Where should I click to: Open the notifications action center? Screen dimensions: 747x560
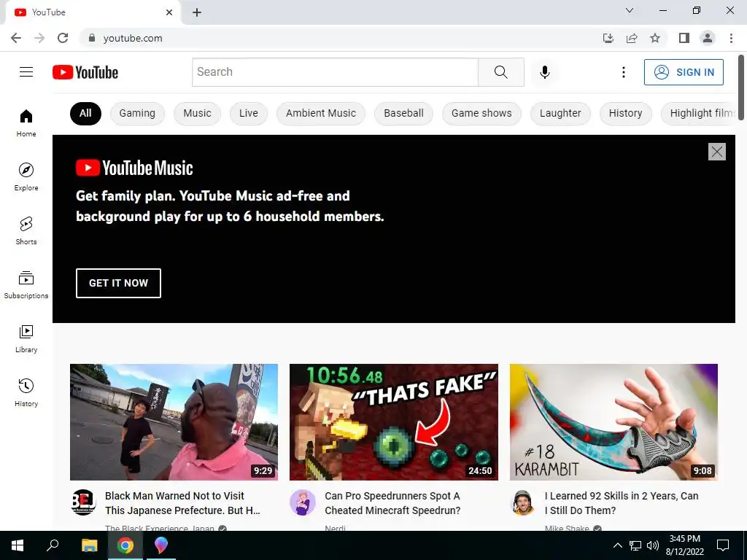point(723,545)
